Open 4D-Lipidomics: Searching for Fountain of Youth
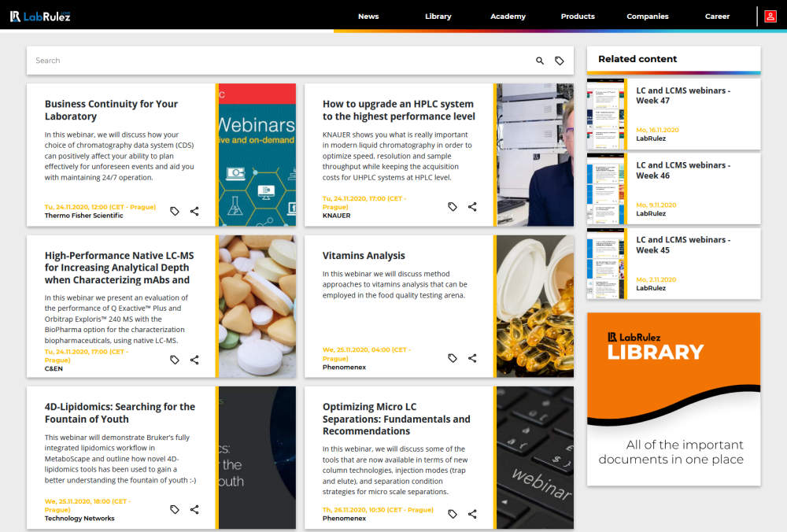787x532 pixels. (x=120, y=412)
